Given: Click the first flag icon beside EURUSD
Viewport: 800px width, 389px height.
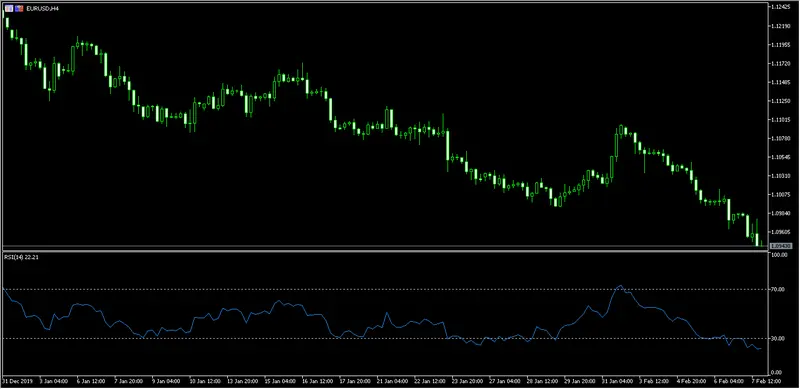Looking at the screenshot, I should 9,8.
